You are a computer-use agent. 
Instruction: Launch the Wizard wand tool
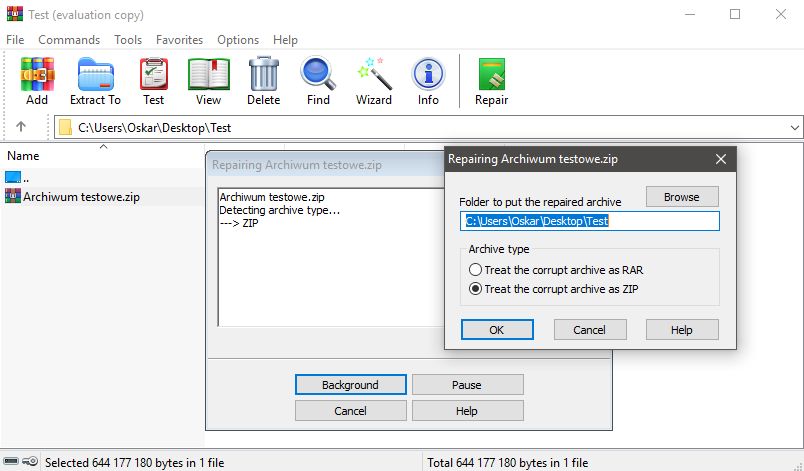(x=374, y=81)
